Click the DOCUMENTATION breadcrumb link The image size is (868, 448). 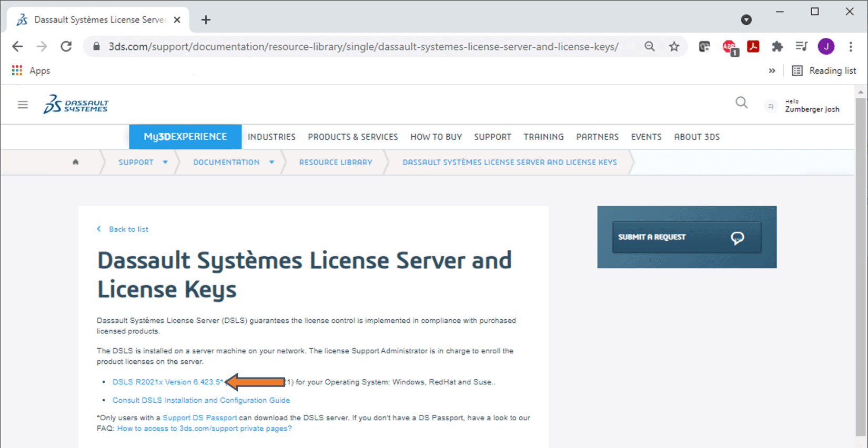tap(226, 162)
